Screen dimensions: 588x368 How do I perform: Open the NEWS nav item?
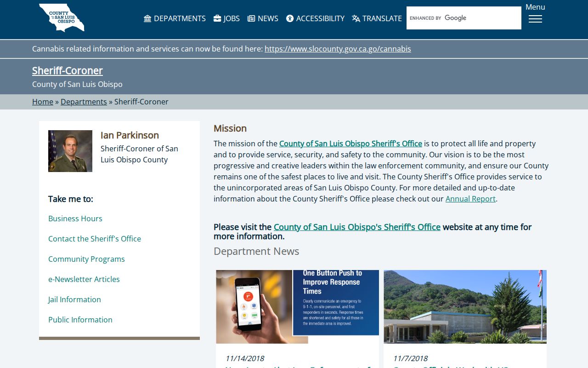[263, 18]
